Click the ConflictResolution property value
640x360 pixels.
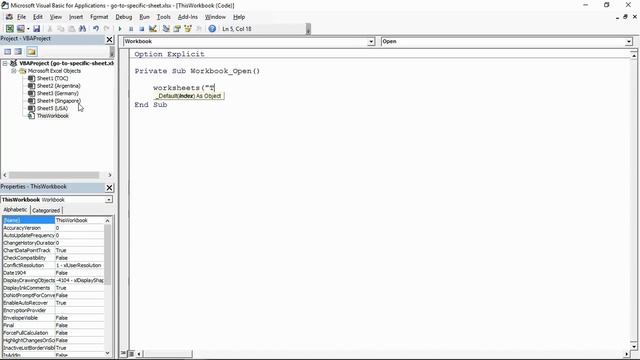click(x=80, y=265)
